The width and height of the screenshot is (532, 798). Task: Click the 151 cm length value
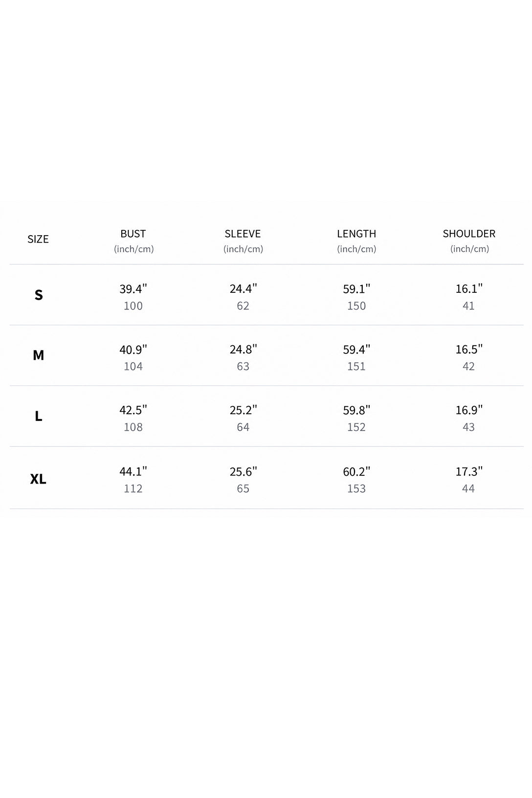[x=356, y=366]
